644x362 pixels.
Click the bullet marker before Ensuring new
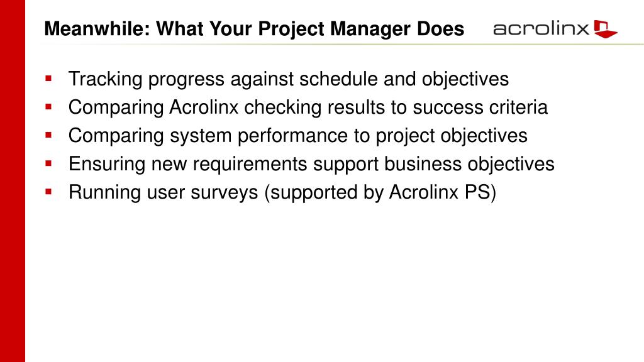tap(48, 163)
